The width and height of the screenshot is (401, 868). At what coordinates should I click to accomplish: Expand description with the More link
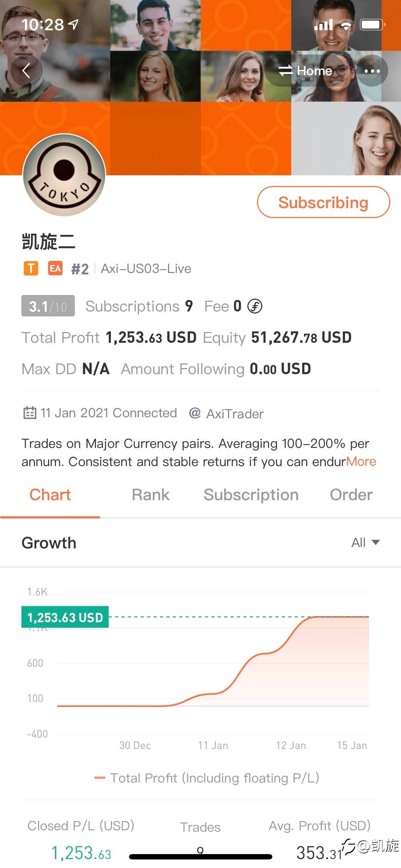pos(361,462)
